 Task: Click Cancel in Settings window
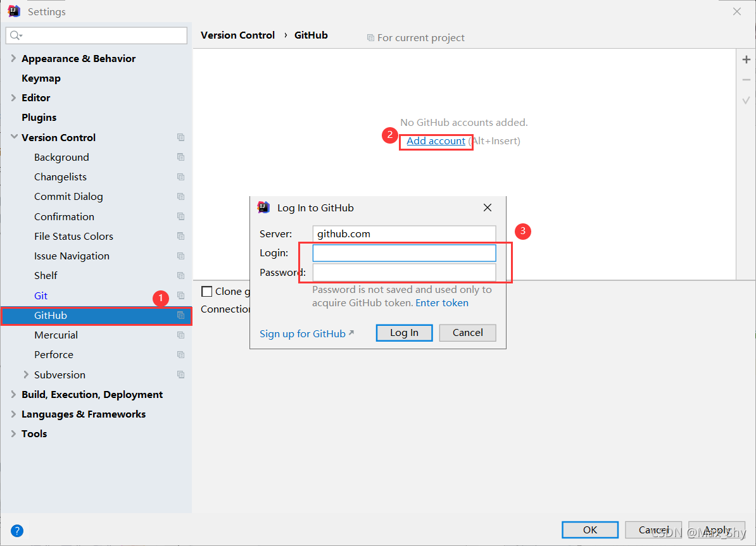click(653, 530)
